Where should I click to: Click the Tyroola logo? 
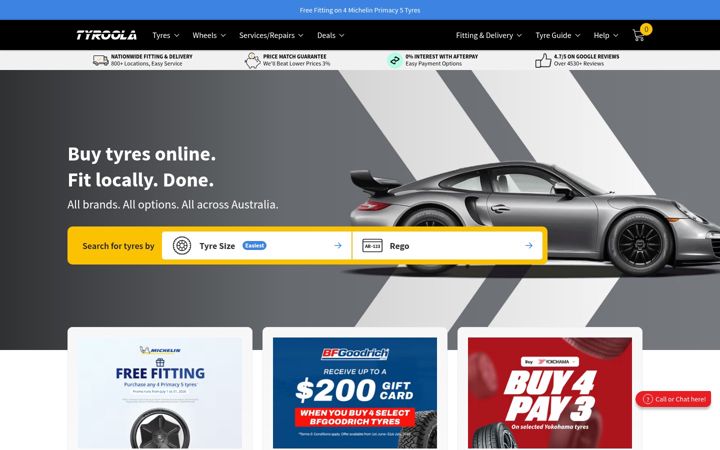[x=107, y=35]
